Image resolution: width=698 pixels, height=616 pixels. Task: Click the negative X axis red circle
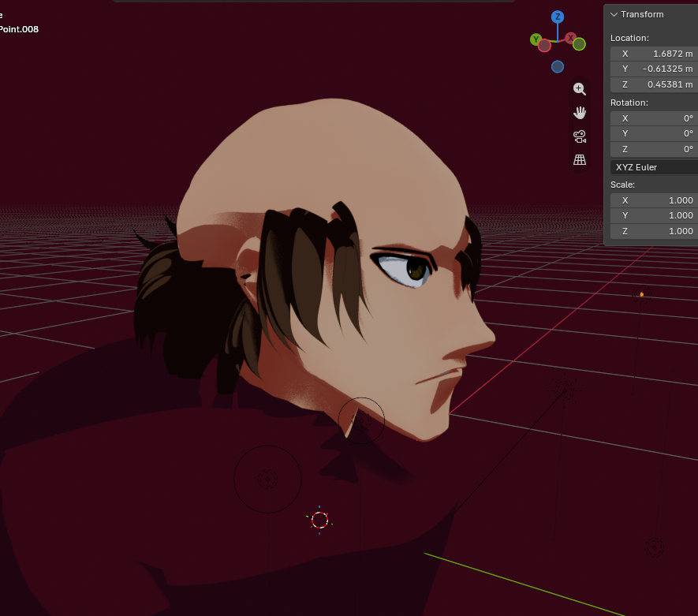544,46
